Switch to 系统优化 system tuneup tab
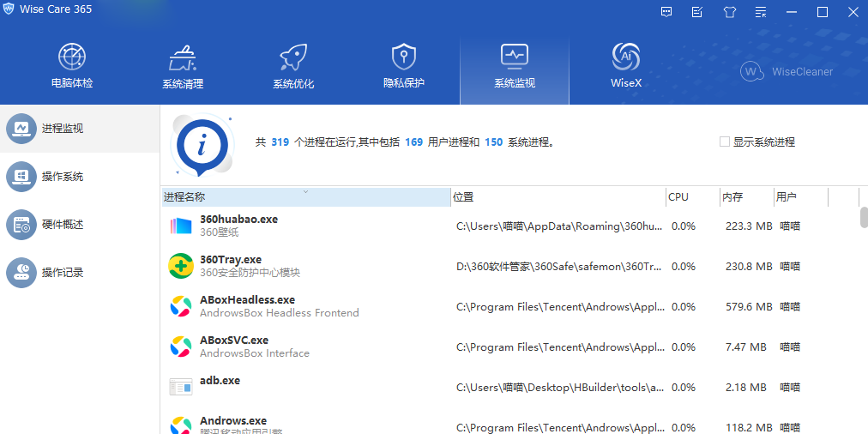This screenshot has width=868, height=434. coord(293,67)
